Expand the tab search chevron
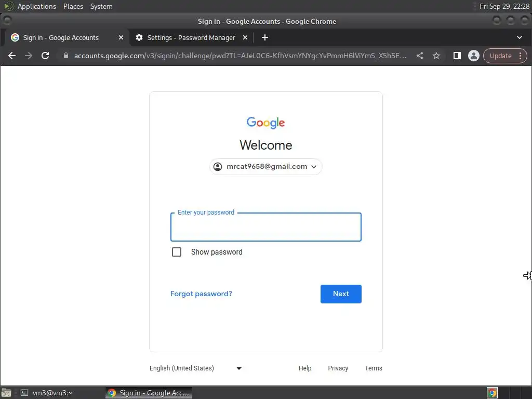Viewport: 532px width, 399px height. point(519,37)
